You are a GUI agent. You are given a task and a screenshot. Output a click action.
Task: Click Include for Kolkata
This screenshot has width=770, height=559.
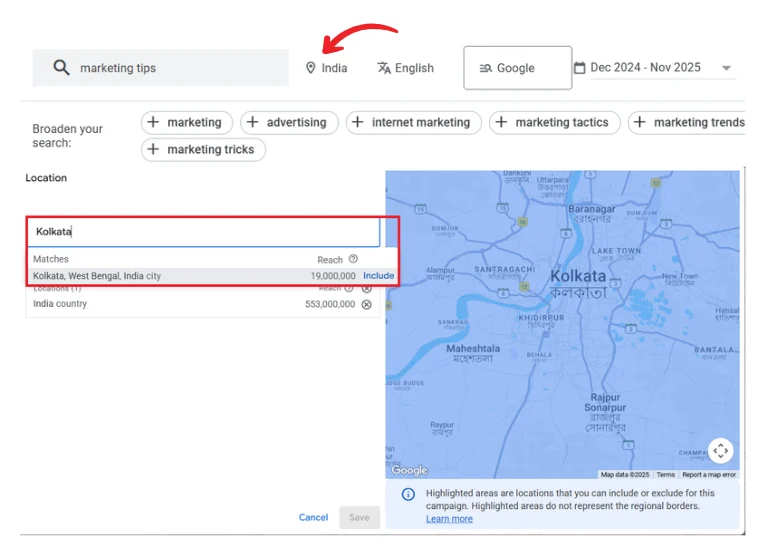tap(378, 276)
